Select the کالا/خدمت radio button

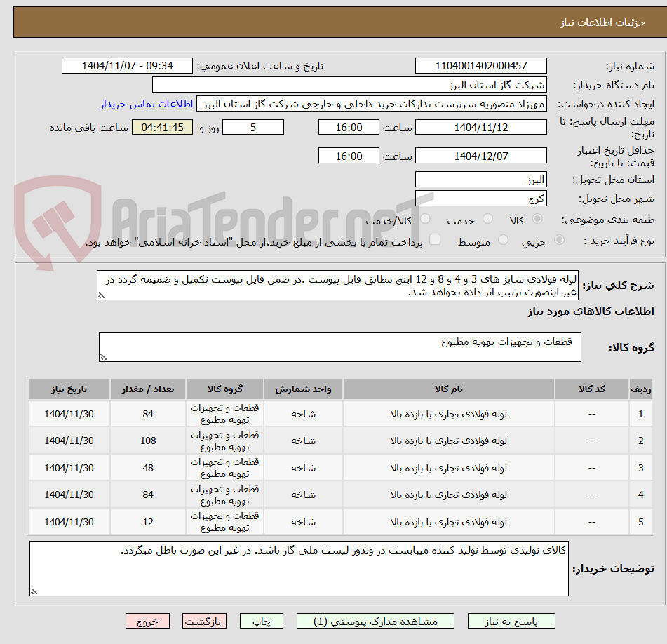425,219
